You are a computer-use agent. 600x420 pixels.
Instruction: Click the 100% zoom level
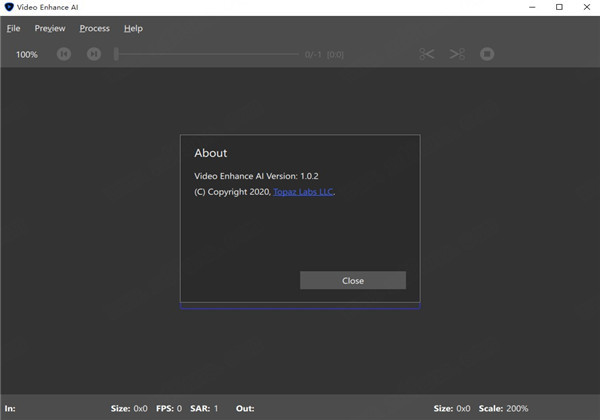coord(27,55)
